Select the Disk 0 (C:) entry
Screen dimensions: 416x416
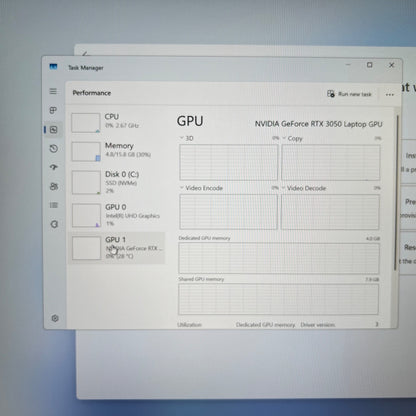117,182
